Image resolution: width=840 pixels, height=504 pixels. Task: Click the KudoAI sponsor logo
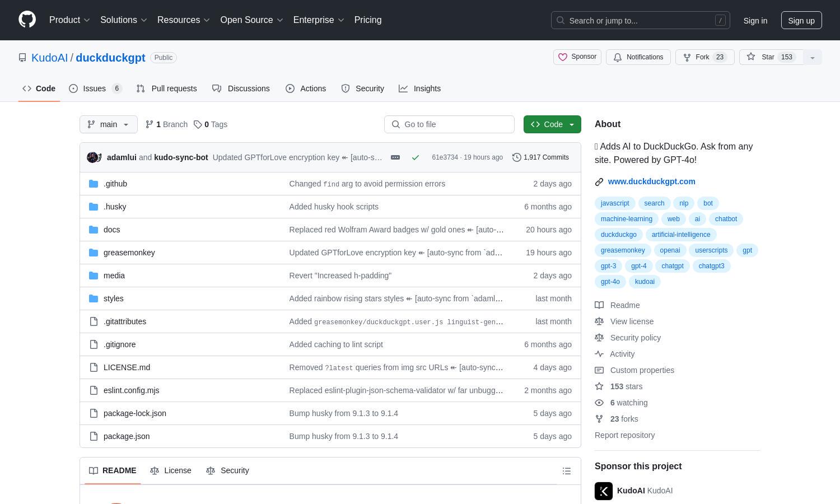604,491
